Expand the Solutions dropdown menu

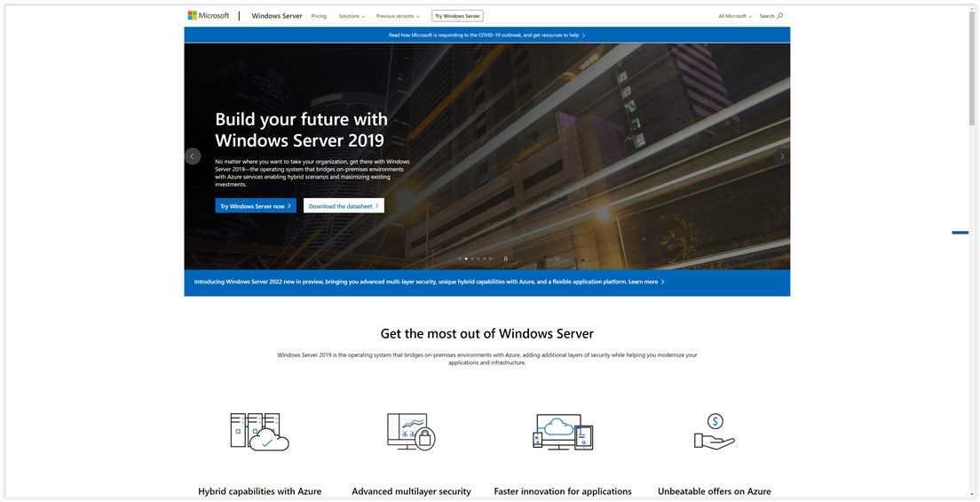[352, 16]
